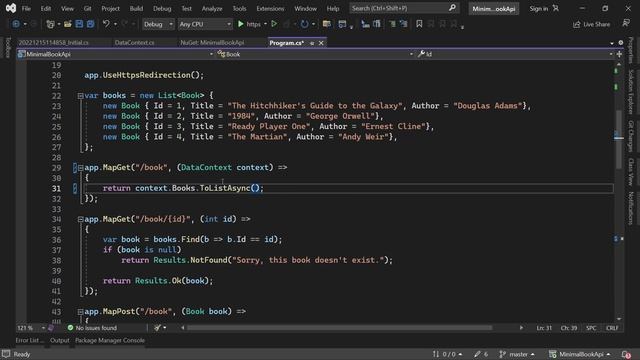Click the paintbrush code cleanup icon

[x=158, y=328]
